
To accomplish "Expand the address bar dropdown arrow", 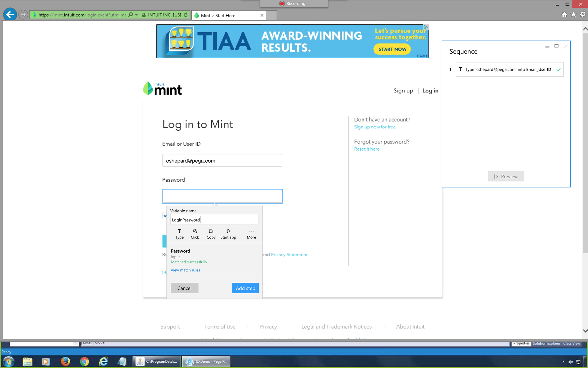I will coord(136,15).
